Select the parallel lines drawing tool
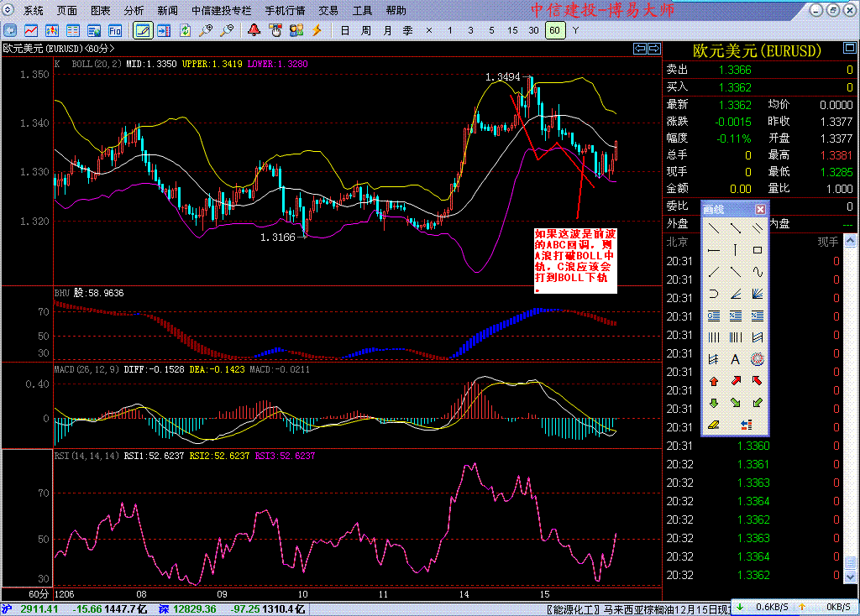 pos(758,228)
